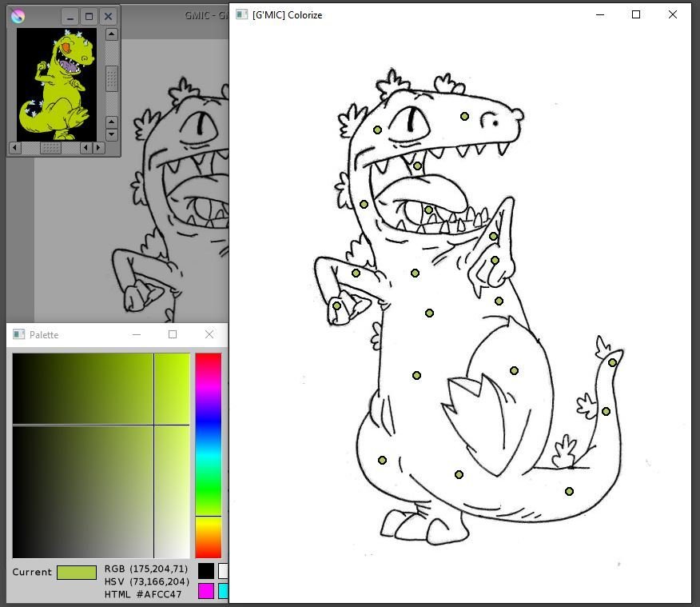Viewport: 700px width, 607px height.
Task: Select the black swatch in Palette
Action: 206,571
